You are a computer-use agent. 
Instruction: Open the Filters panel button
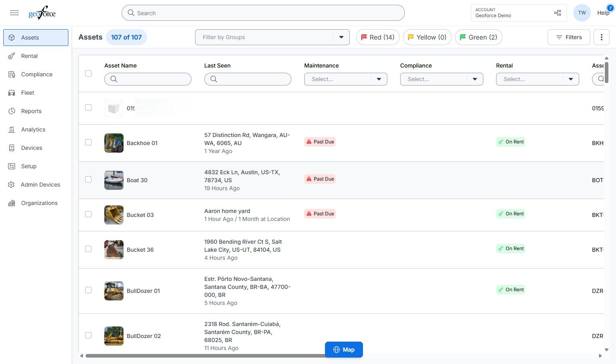pos(569,37)
